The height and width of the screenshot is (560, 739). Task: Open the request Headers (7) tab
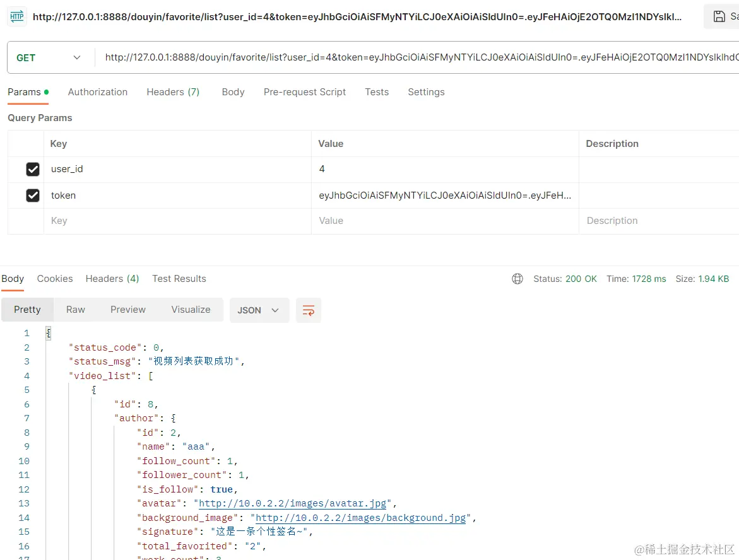[173, 92]
